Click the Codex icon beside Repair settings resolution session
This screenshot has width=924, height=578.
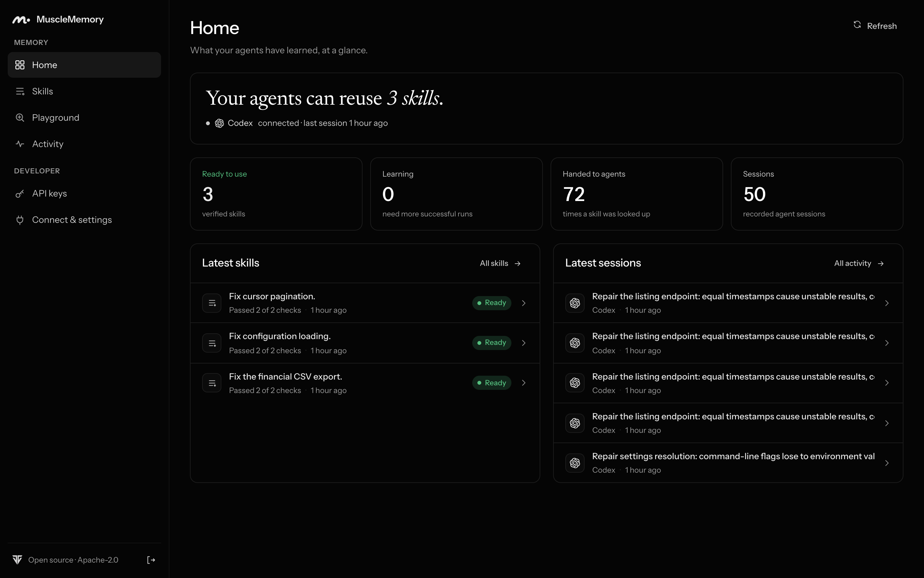tap(575, 463)
